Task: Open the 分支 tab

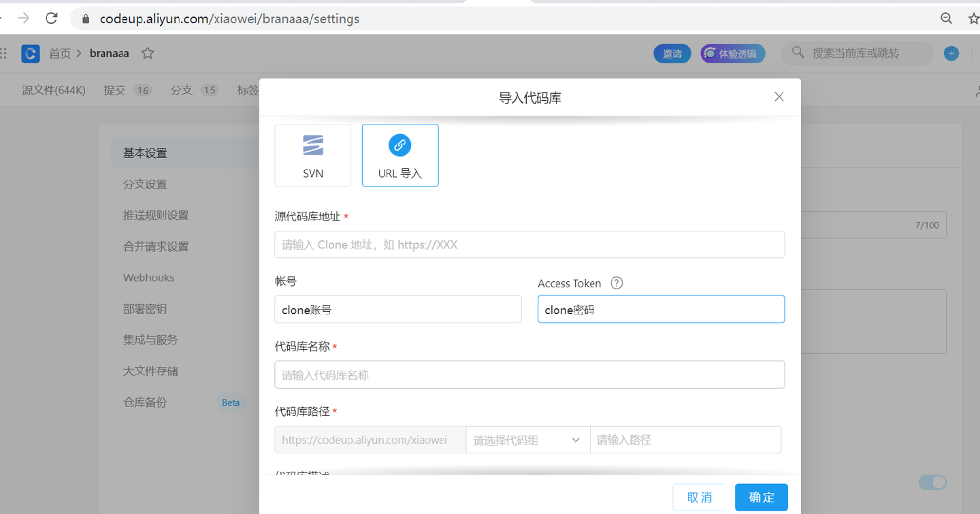Action: click(182, 90)
